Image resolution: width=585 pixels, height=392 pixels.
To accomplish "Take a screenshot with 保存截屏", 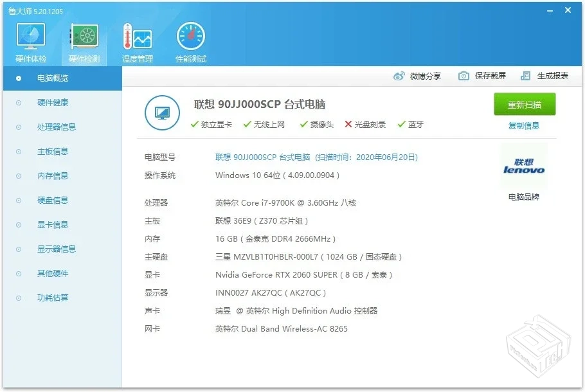I will coord(481,75).
